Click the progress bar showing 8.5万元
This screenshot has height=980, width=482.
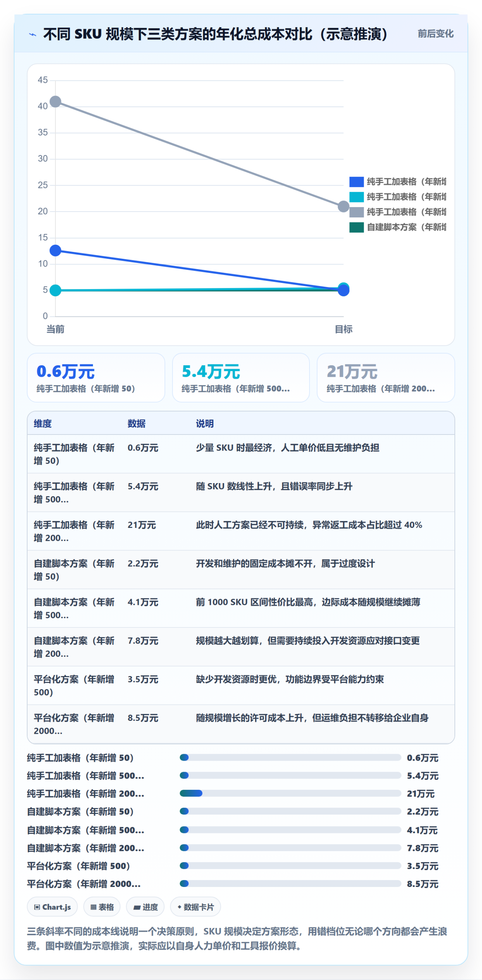[x=290, y=884]
